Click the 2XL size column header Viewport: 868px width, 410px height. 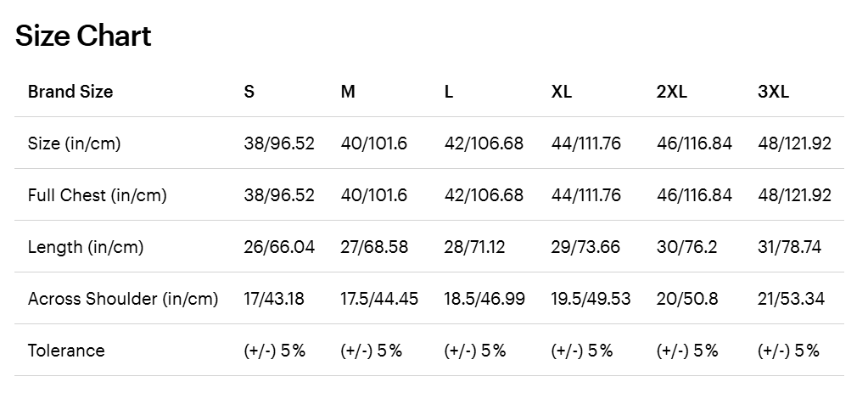[x=672, y=92]
